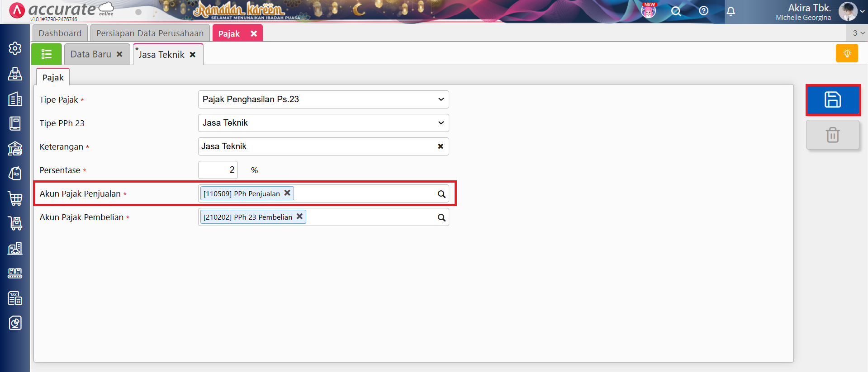Click the trash delete button
Image resolution: width=868 pixels, height=372 pixels.
(832, 135)
